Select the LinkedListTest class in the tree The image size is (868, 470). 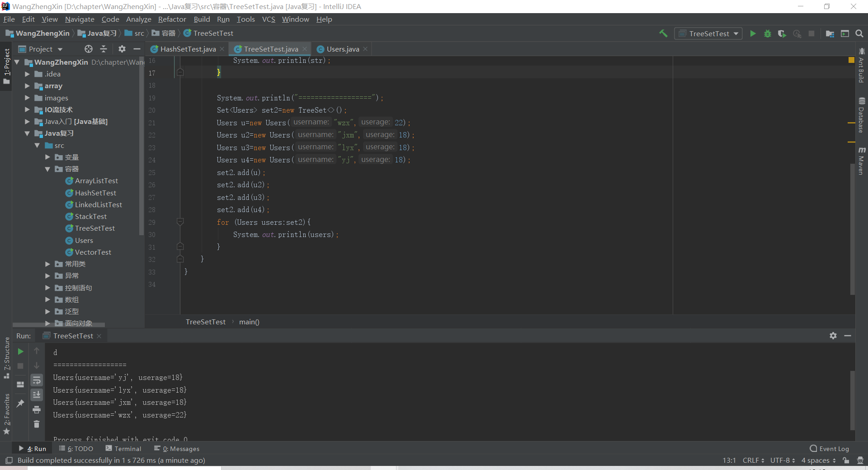98,204
